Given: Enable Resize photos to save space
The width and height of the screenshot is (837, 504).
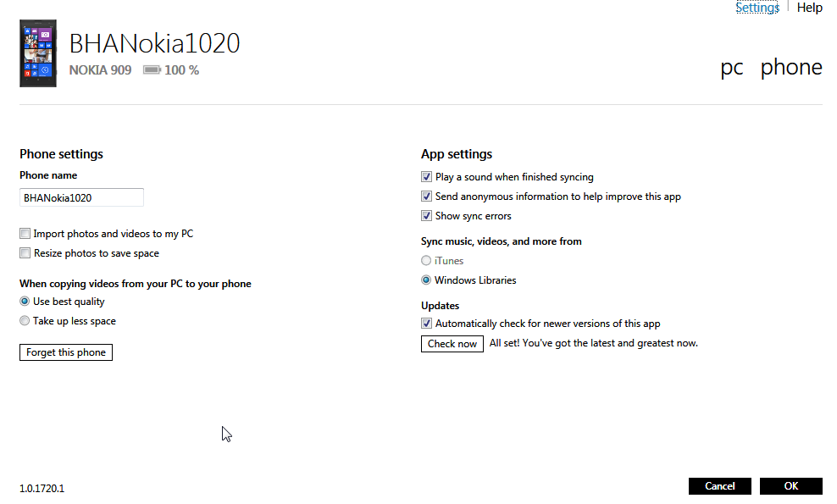Looking at the screenshot, I should click(x=25, y=253).
